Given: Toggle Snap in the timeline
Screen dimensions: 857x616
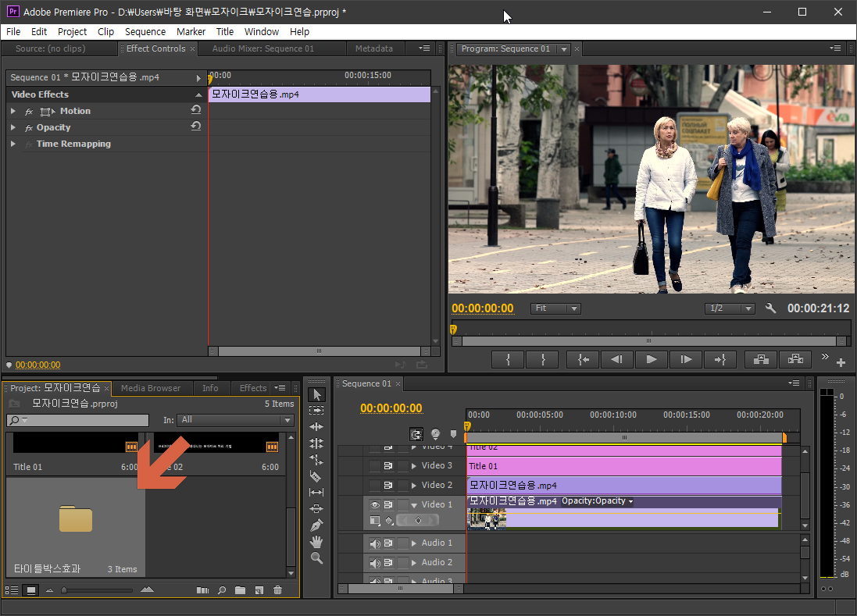Looking at the screenshot, I should [x=416, y=434].
